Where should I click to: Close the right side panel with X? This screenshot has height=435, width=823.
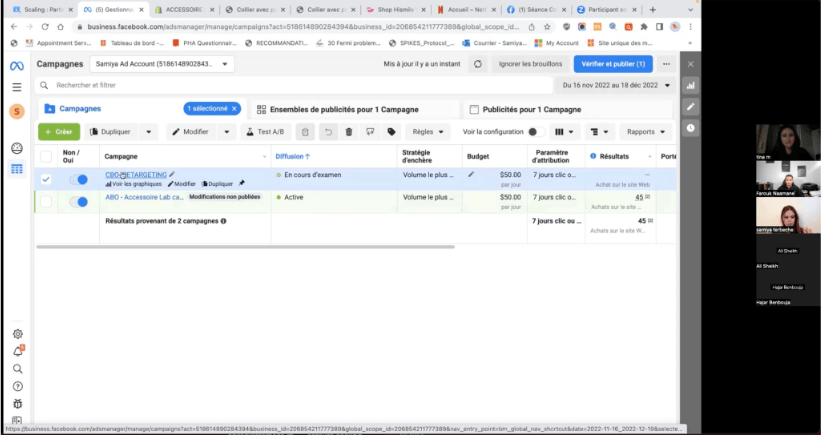(691, 64)
